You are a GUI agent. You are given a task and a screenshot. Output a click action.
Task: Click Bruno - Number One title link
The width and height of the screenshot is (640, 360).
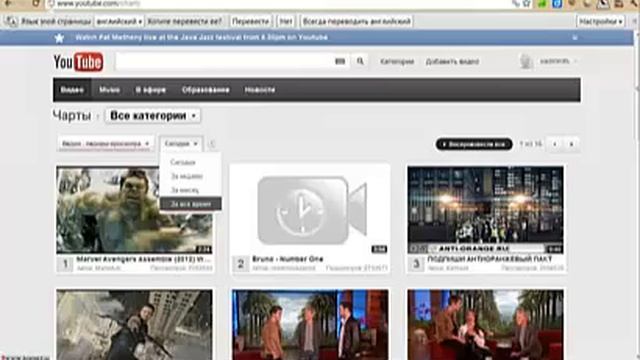coord(288,259)
